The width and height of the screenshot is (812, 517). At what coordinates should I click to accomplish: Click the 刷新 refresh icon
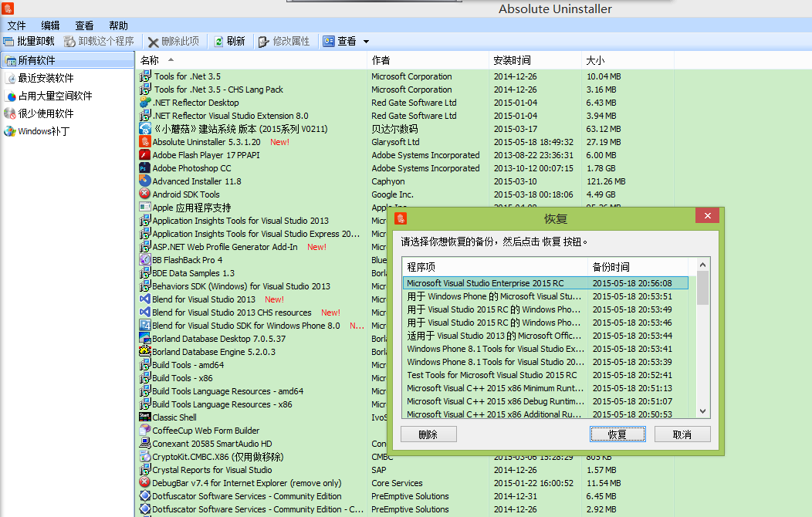point(219,42)
